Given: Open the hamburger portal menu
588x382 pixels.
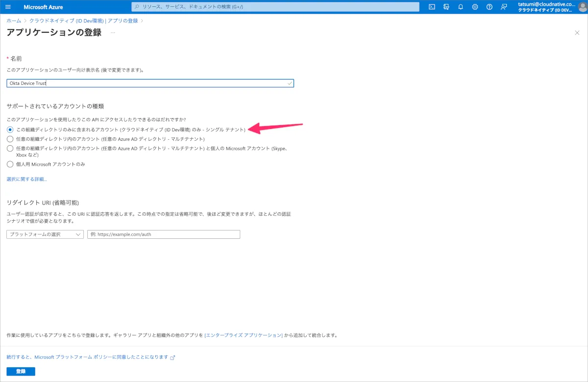Looking at the screenshot, I should point(8,7).
